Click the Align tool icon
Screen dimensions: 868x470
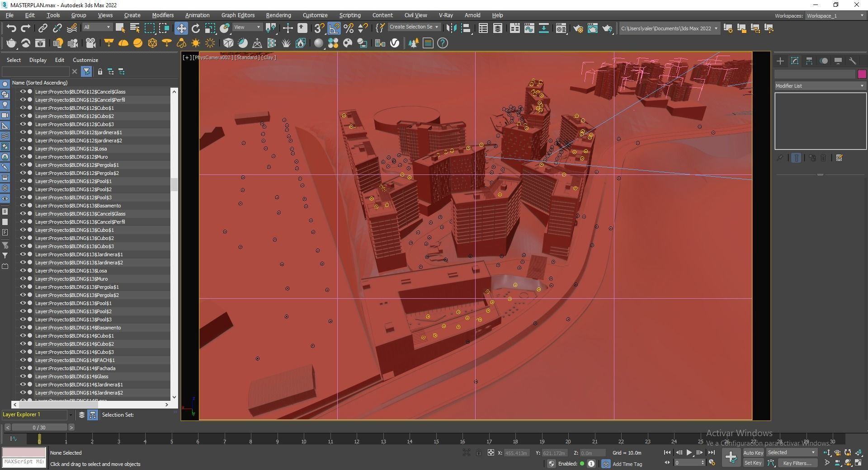click(x=466, y=28)
